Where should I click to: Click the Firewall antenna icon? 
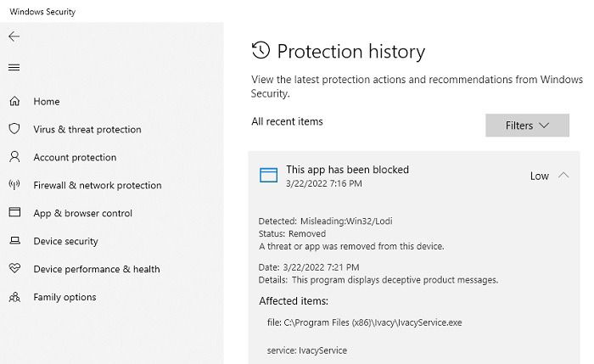(x=14, y=185)
